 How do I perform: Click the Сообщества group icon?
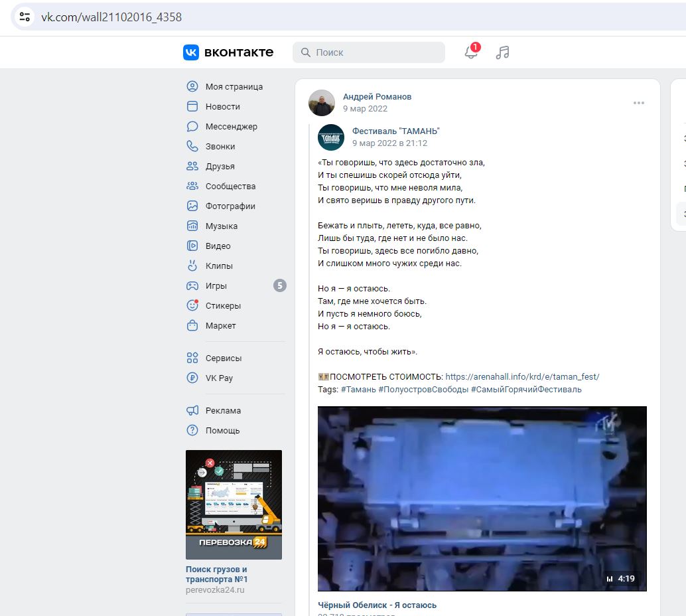point(192,186)
